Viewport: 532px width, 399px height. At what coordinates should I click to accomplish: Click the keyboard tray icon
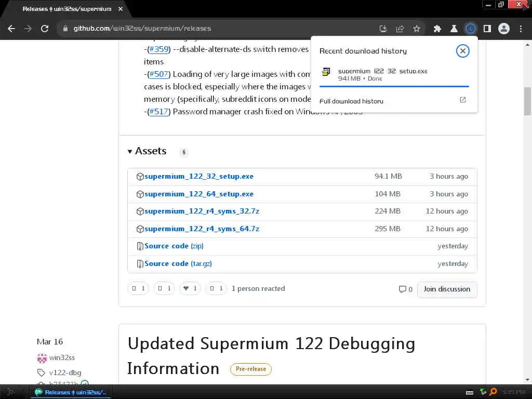[470, 393]
